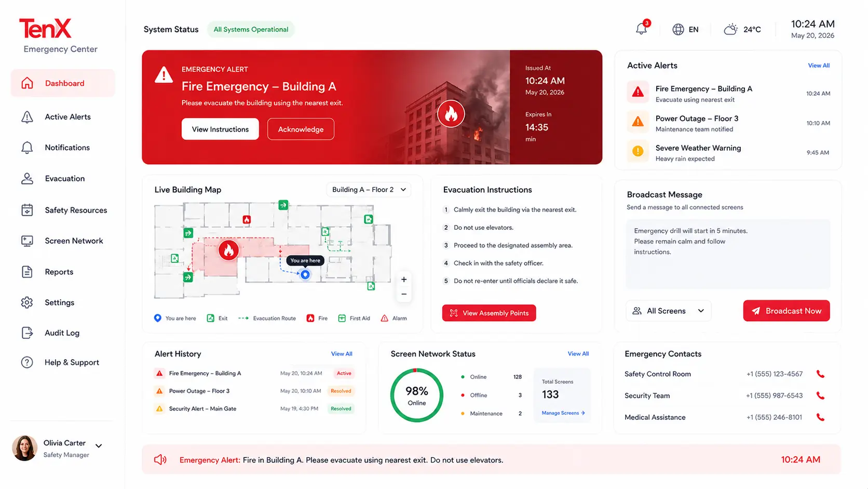Click the All Systems Operational badge
868x489 pixels.
point(251,30)
